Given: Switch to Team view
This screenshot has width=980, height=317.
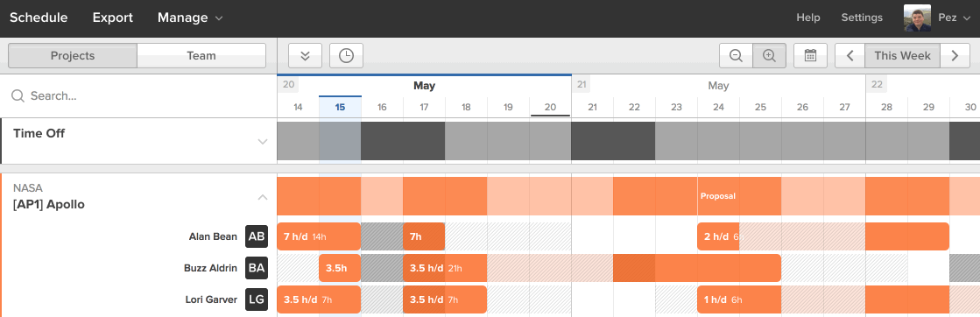Looking at the screenshot, I should (x=201, y=56).
